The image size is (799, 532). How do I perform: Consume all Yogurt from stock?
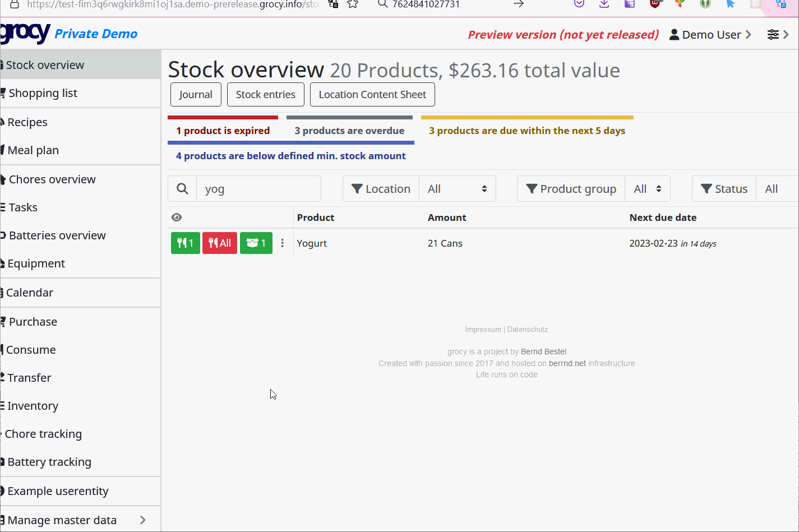tap(219, 243)
